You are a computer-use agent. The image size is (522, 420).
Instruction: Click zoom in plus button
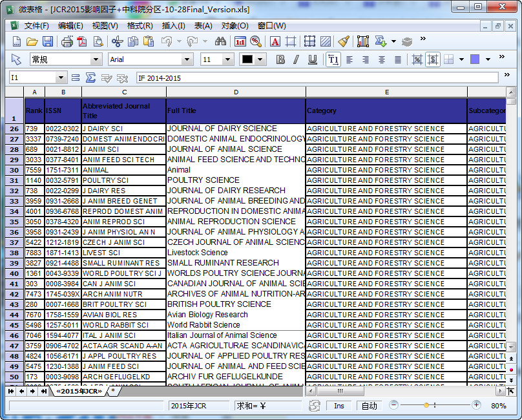476,405
